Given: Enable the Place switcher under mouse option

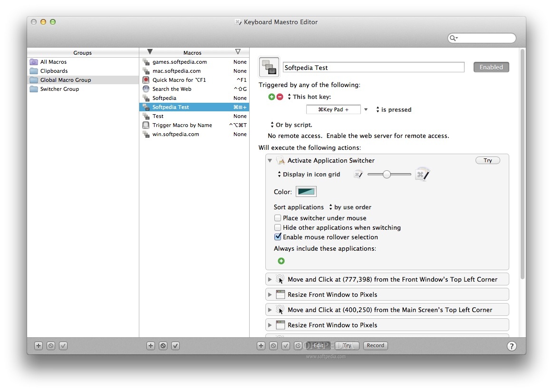Looking at the screenshot, I should (x=278, y=218).
